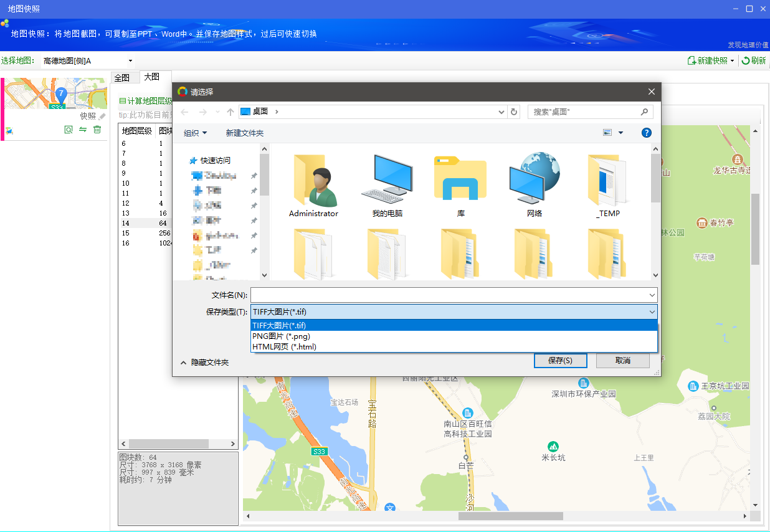The height and width of the screenshot is (532, 770).
Task: Close the 请选择 dialog
Action: [652, 92]
